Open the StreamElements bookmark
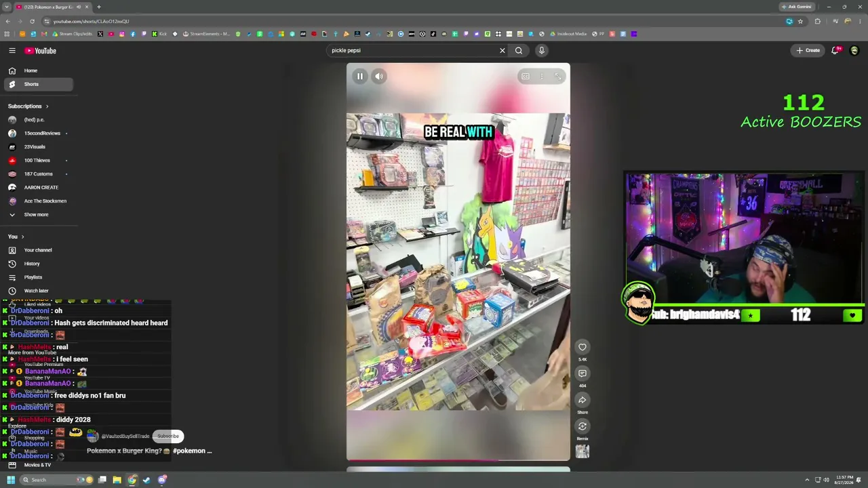Viewport: 868px width, 488px height. 207,34
